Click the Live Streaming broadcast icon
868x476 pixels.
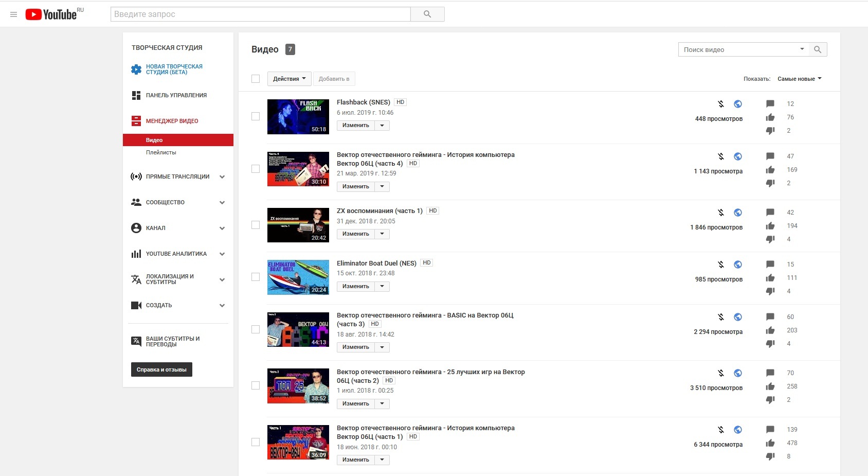click(136, 177)
